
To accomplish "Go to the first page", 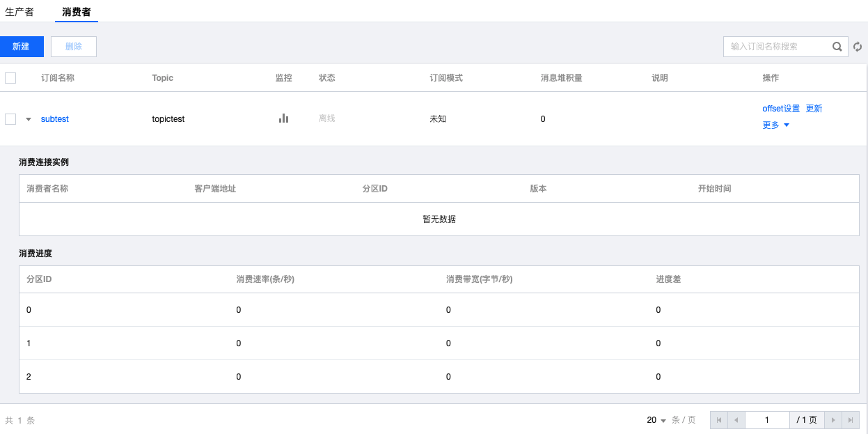I will click(x=718, y=420).
